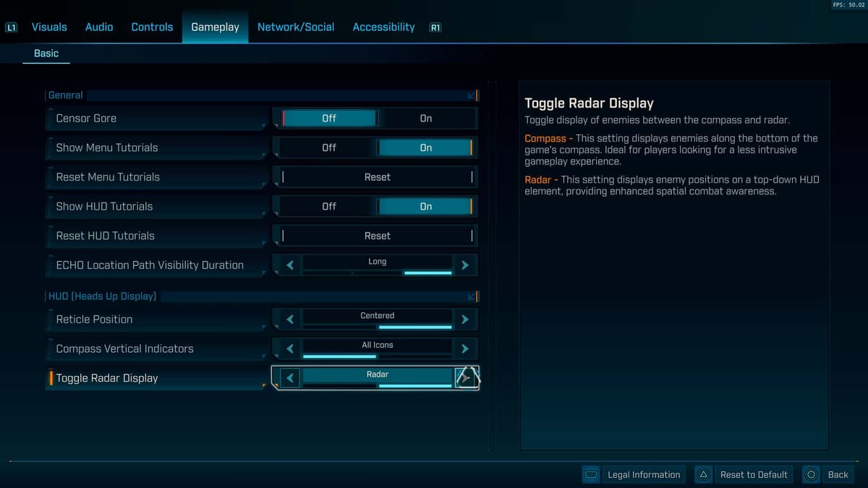Image resolution: width=868 pixels, height=488 pixels.
Task: Collapse the HUD (Heads Up Display) section
Action: pos(472,296)
